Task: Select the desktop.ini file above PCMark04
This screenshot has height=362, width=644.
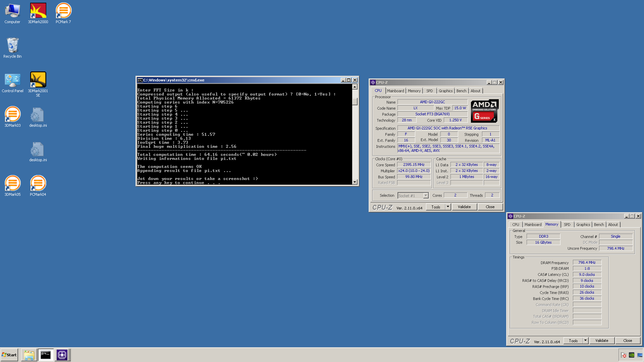Action: click(38, 152)
